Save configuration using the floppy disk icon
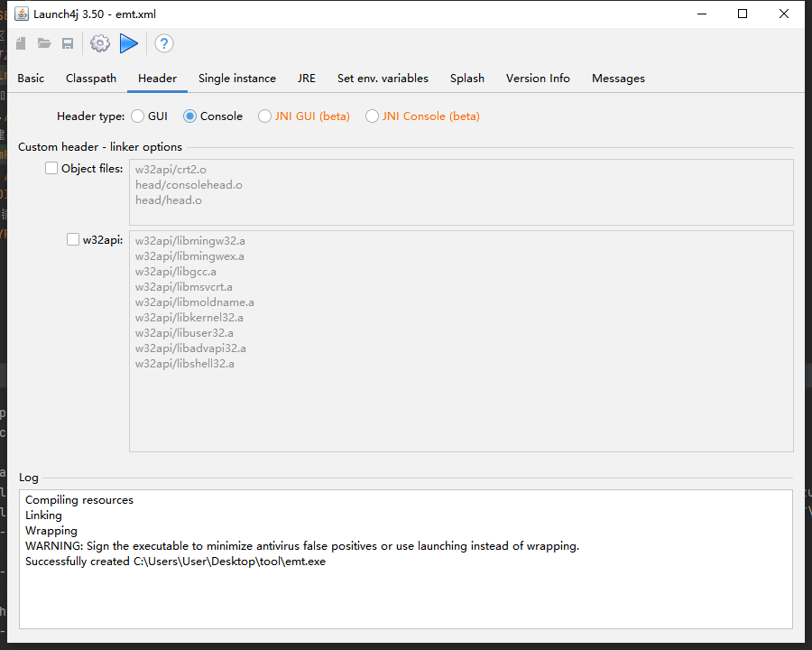 pyautogui.click(x=68, y=43)
